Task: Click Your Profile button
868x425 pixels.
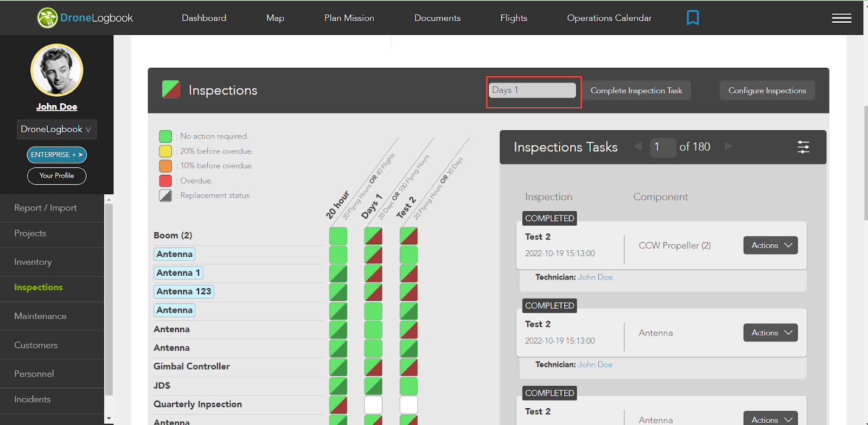Action: [x=57, y=176]
